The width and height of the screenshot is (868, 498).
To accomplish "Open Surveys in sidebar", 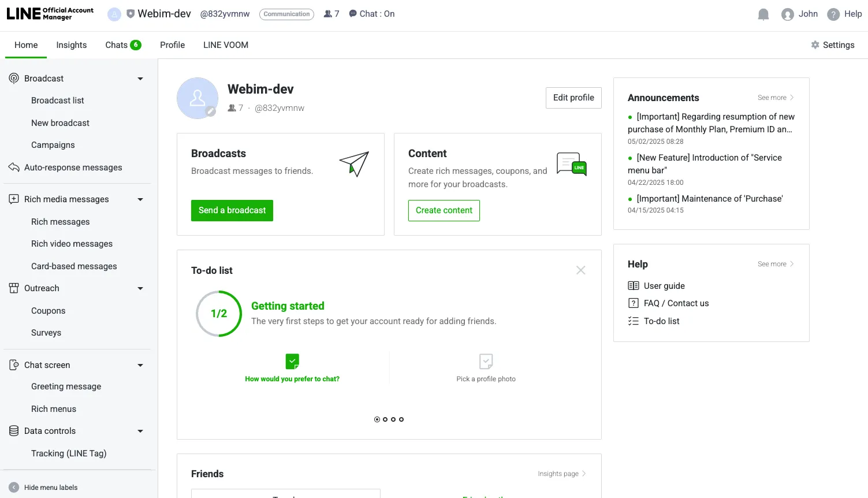I will [46, 333].
